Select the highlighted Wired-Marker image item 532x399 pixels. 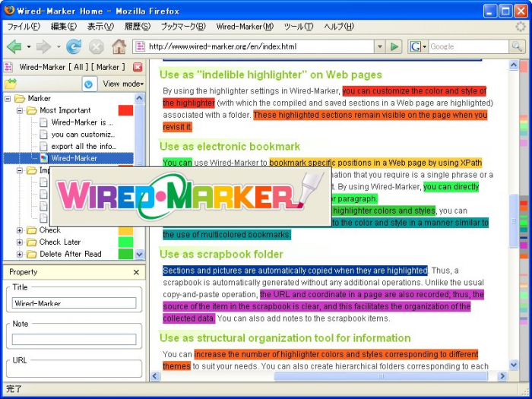tap(68, 158)
